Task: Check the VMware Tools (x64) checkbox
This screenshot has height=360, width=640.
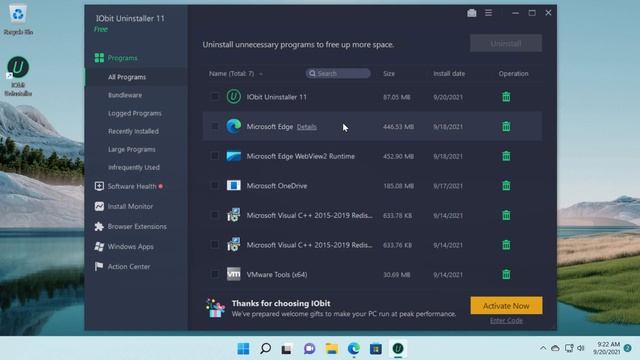Action: 214,274
